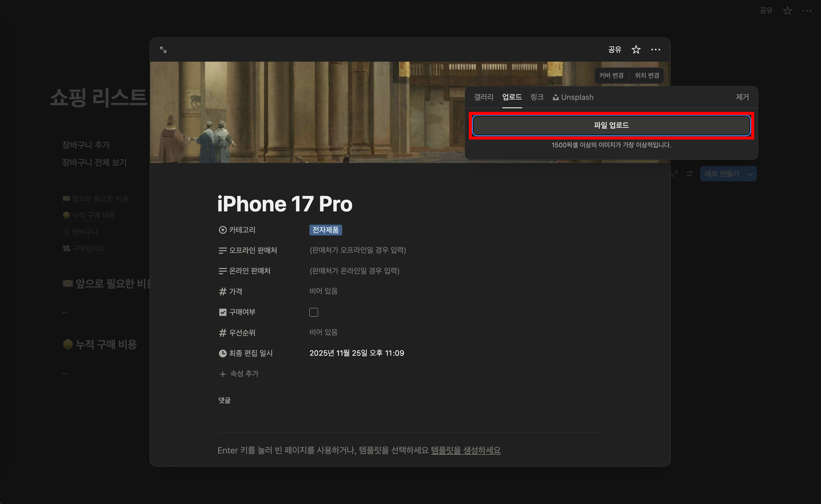Open modal three-dot more options menu
This screenshot has height=504, width=821.
pos(655,50)
